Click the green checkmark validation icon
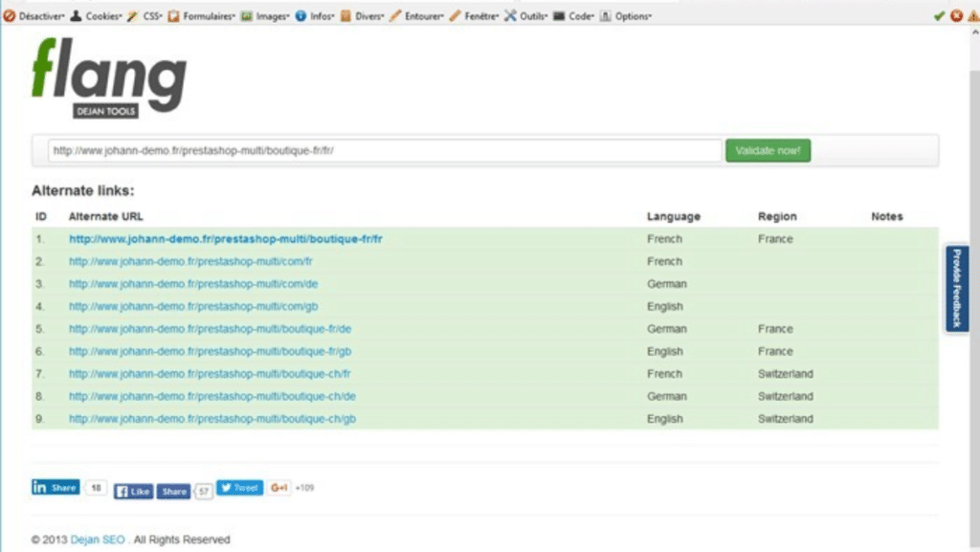Viewport: 980px width, 552px height. [x=939, y=16]
